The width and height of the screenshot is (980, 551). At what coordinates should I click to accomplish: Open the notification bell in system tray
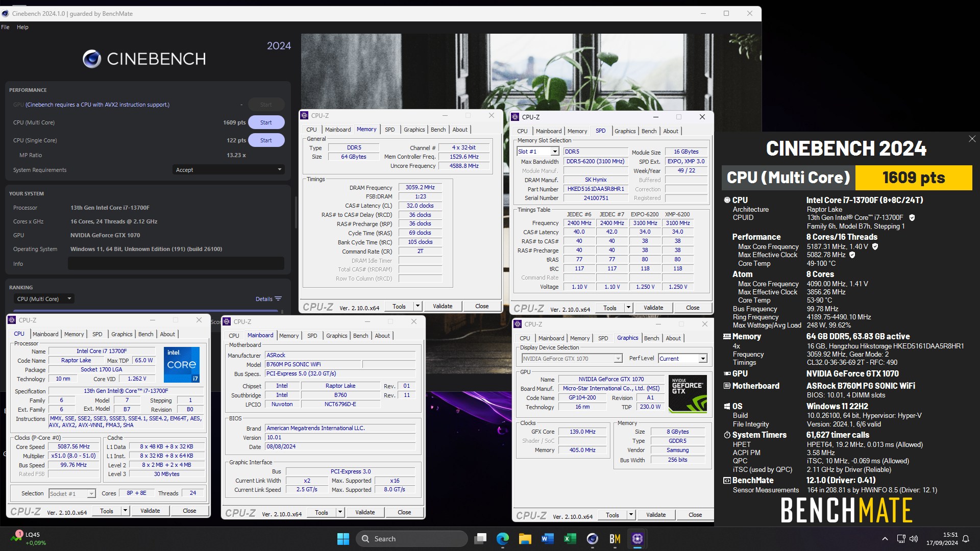click(966, 539)
